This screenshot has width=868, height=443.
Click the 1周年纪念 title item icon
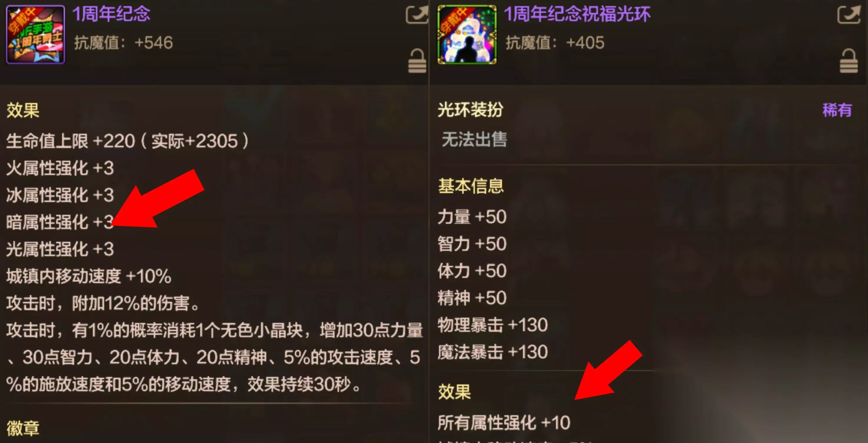tap(35, 34)
